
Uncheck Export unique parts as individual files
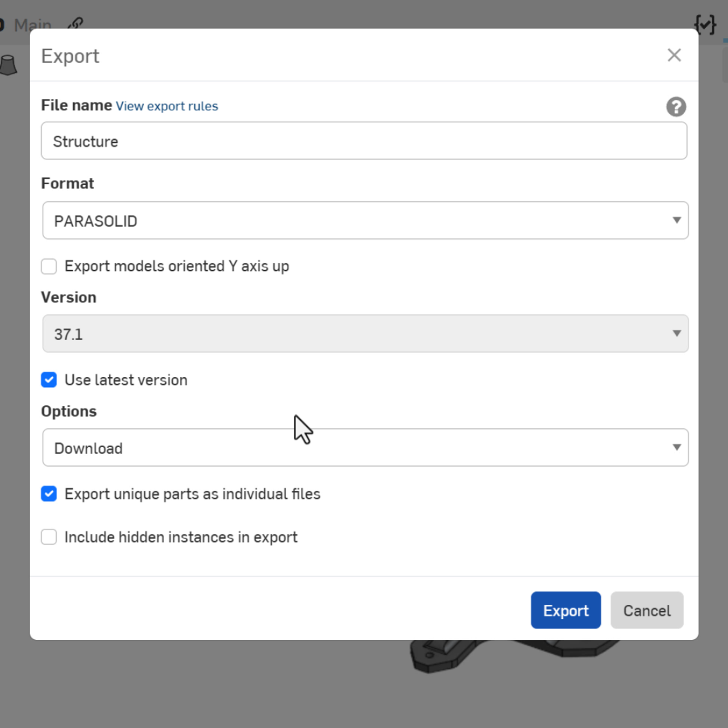pos(49,494)
